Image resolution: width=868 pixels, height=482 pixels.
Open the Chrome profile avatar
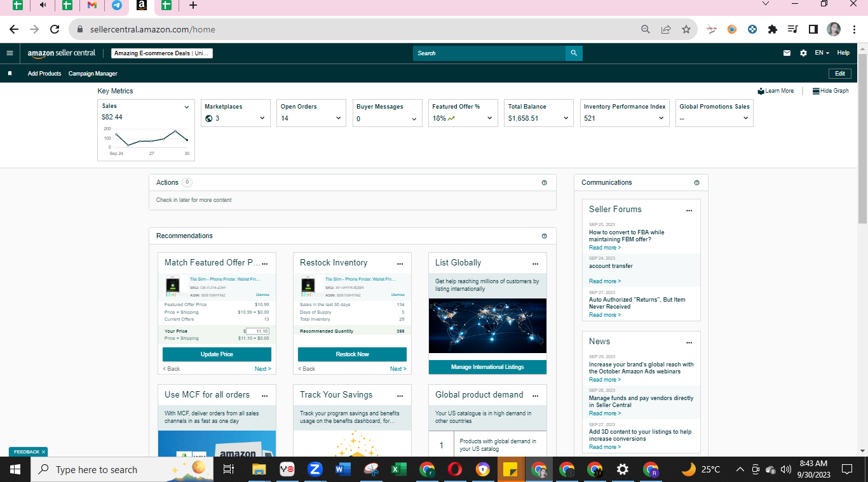point(834,29)
